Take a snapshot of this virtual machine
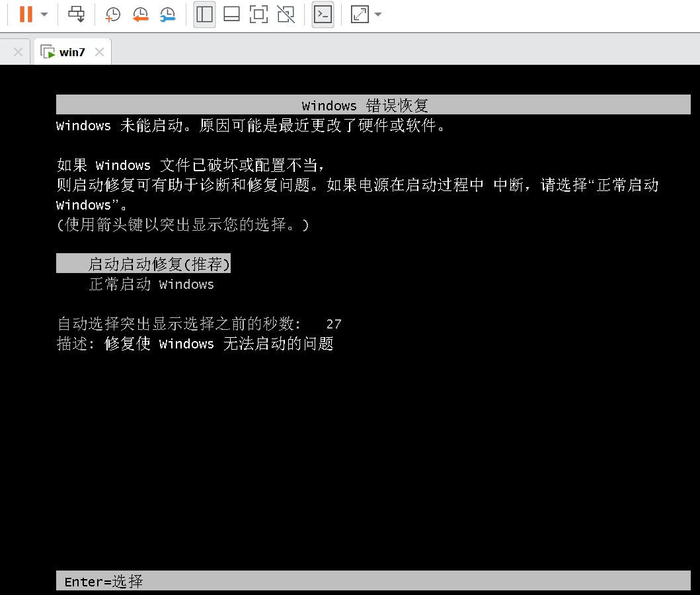This screenshot has height=595, width=700. coord(112,14)
